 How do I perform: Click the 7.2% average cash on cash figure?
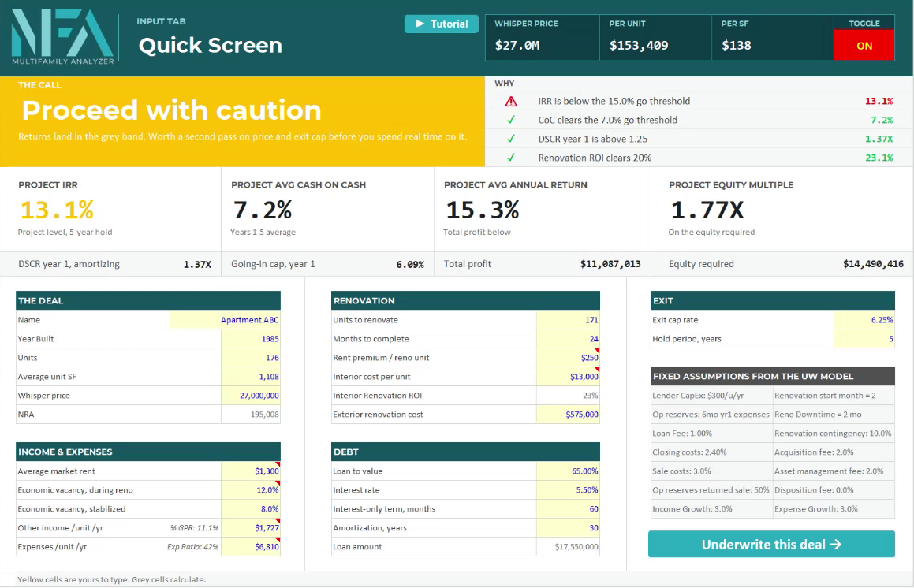point(263,210)
